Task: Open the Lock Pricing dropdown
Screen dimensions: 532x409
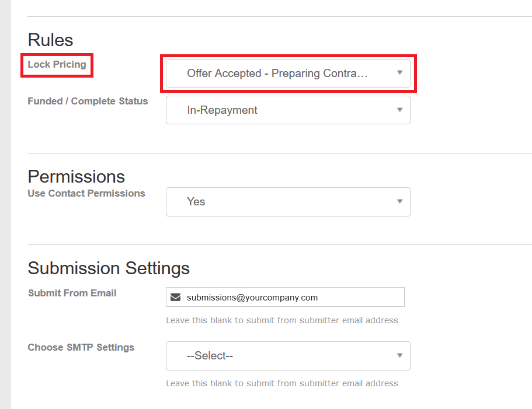Action: [x=288, y=73]
